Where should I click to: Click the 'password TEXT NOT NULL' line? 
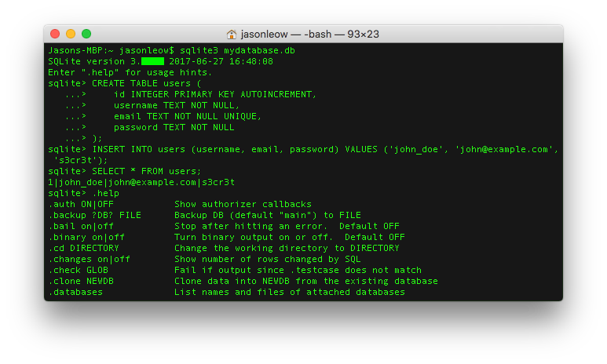coord(174,127)
